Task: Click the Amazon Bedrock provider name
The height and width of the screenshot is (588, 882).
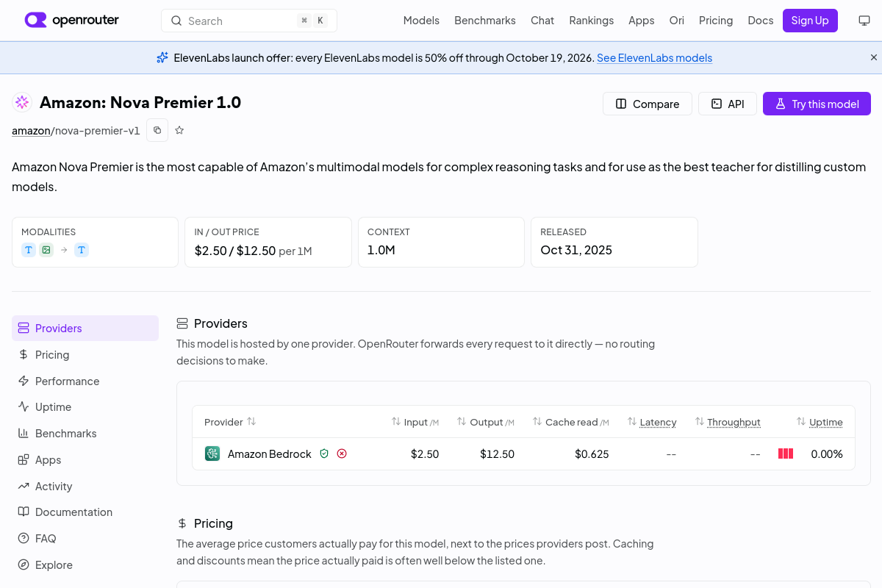Action: tap(270, 453)
